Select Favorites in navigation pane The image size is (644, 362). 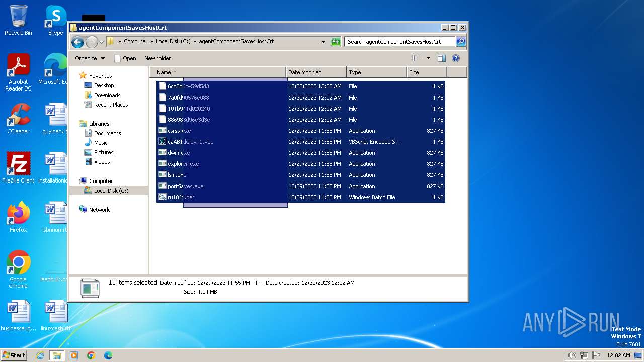pyautogui.click(x=100, y=76)
